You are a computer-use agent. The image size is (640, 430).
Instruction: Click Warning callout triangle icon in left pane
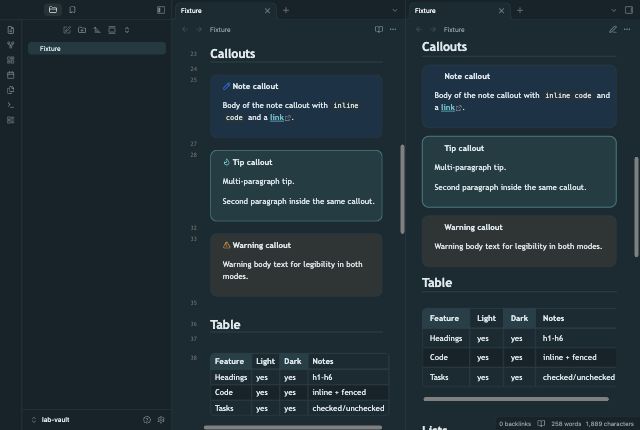tap(227, 245)
